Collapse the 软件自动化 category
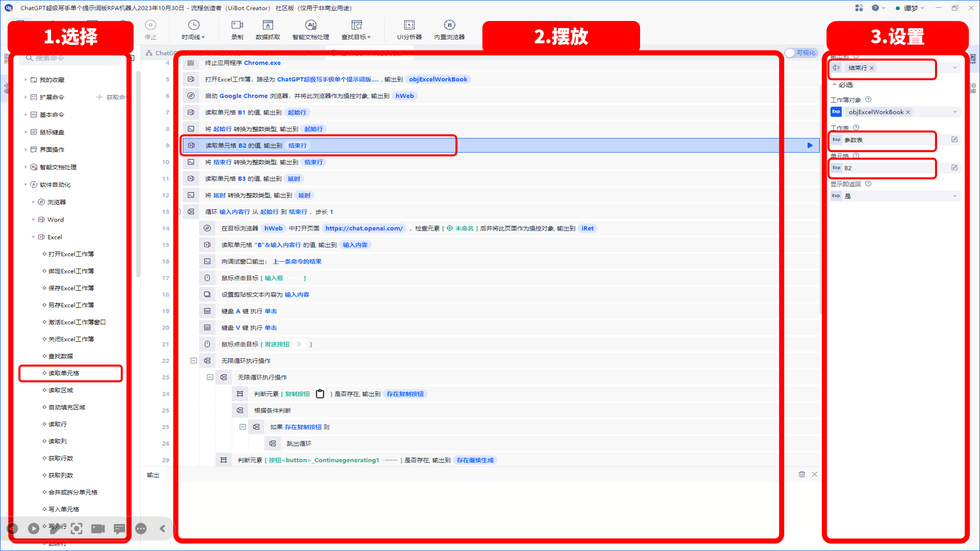Screen dimensions: 980x551 coord(26,185)
